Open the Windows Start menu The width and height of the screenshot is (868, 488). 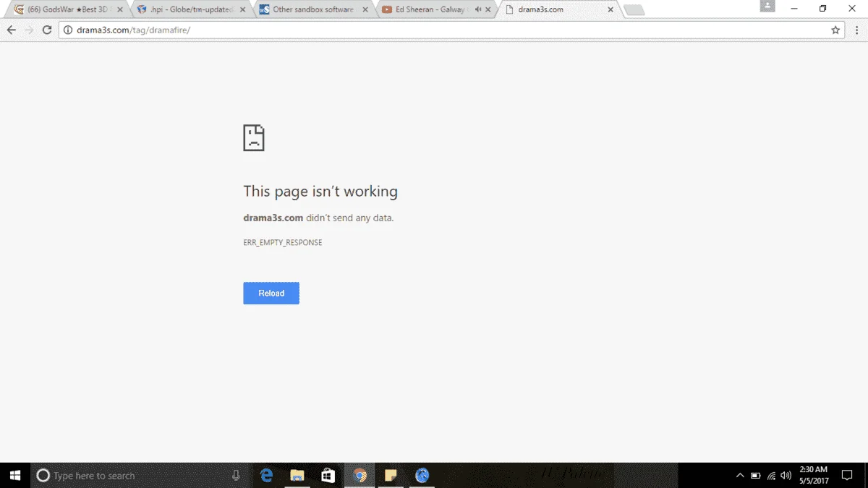[16, 475]
